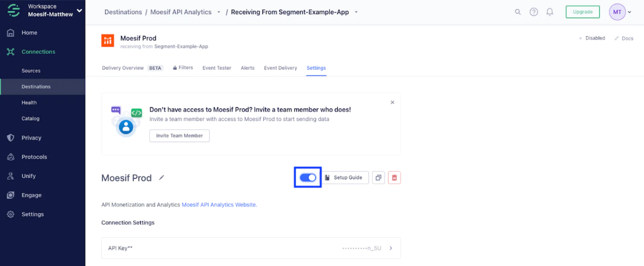Click the duplicate destination copy icon

point(378,178)
